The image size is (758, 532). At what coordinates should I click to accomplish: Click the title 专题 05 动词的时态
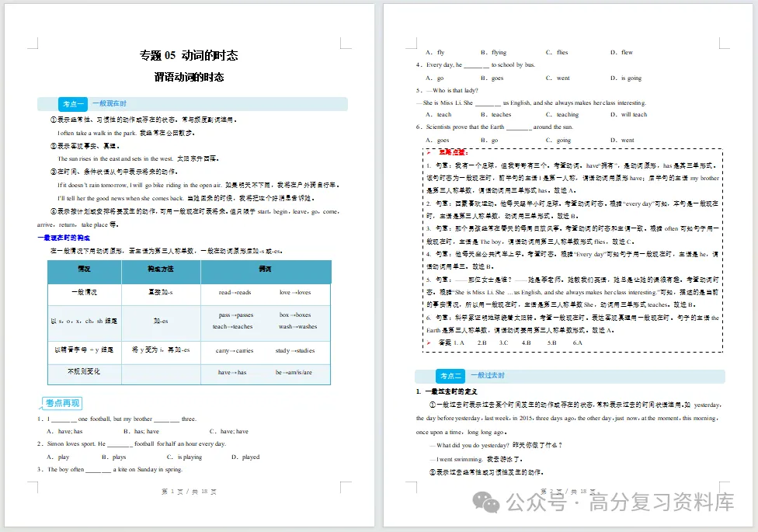[x=189, y=55]
